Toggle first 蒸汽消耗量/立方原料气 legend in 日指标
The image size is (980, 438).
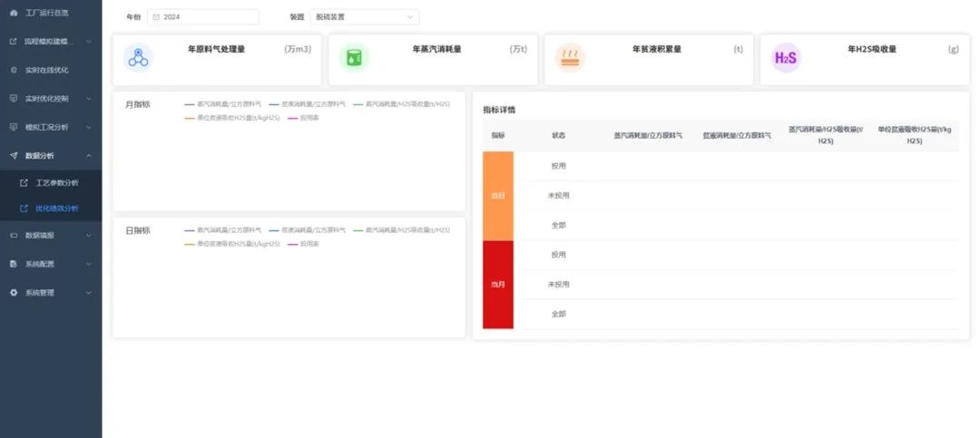click(x=223, y=230)
